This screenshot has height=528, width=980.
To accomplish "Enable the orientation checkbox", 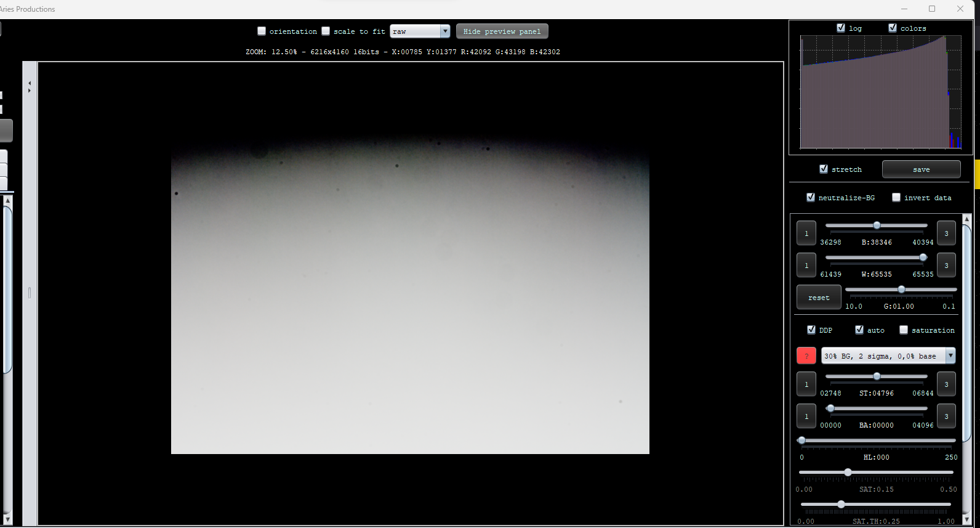I will click(262, 31).
